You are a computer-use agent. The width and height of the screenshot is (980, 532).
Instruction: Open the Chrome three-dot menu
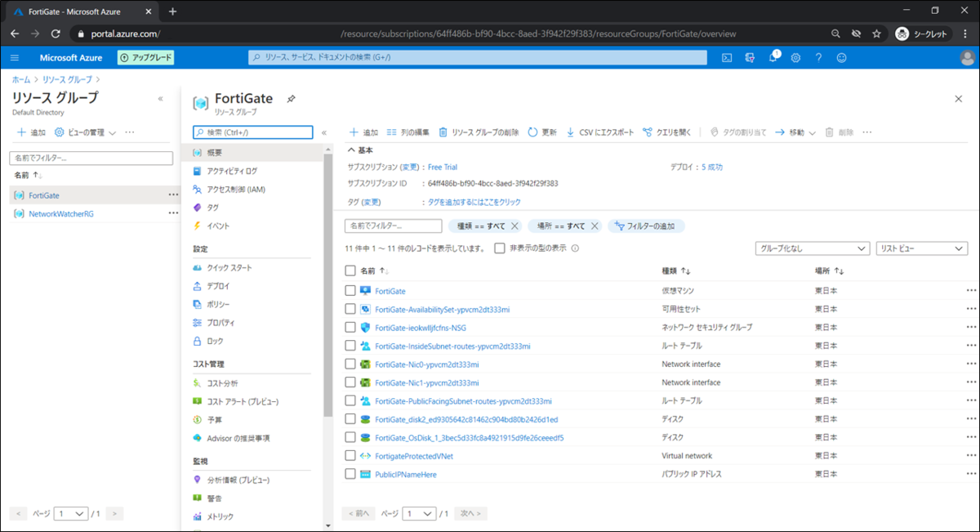click(967, 34)
